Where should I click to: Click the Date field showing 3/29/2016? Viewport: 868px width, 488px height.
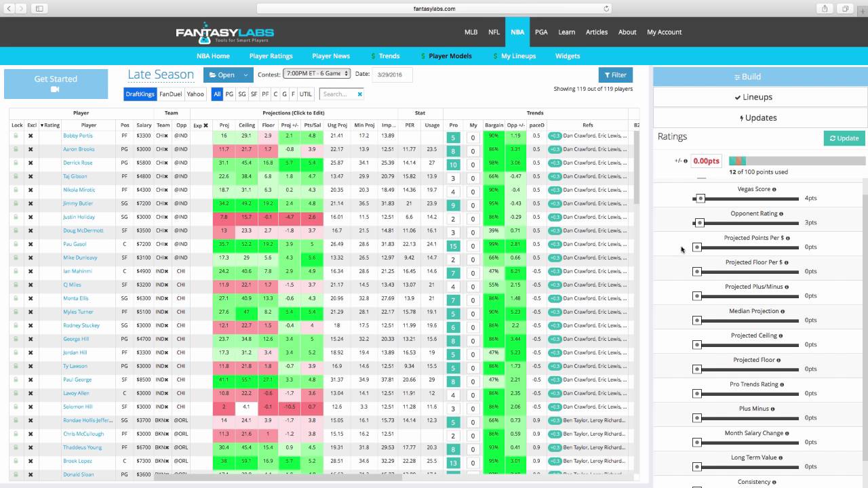click(392, 74)
